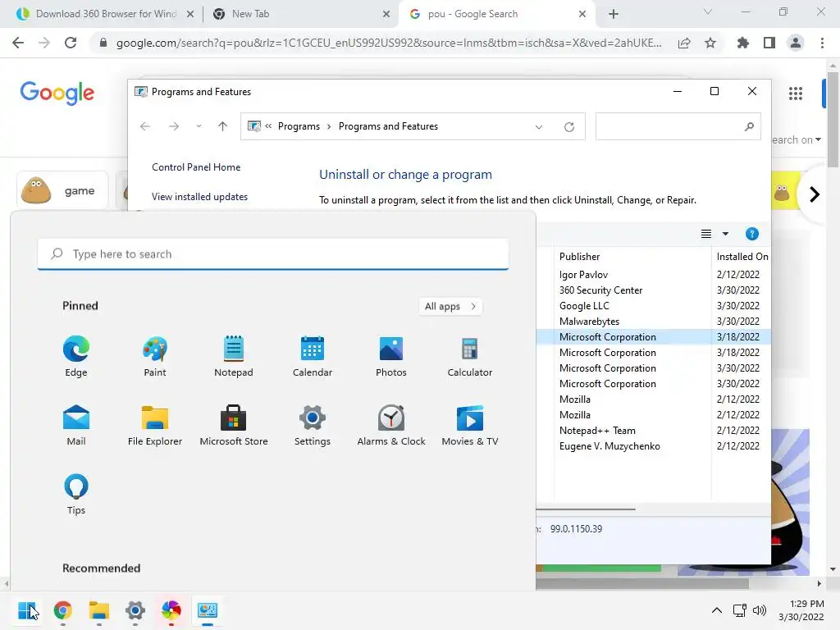The image size is (840, 630).
Task: Click View installed updates link
Action: click(199, 197)
